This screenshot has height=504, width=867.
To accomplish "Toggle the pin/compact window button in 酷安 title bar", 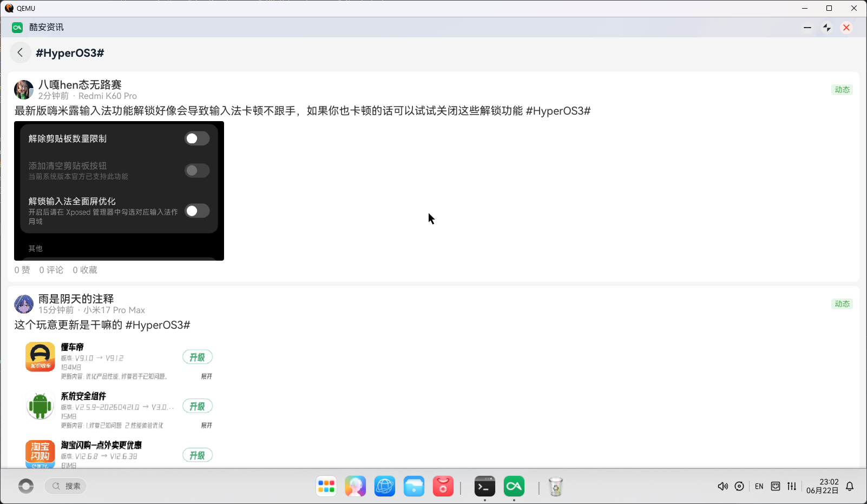I will [827, 28].
